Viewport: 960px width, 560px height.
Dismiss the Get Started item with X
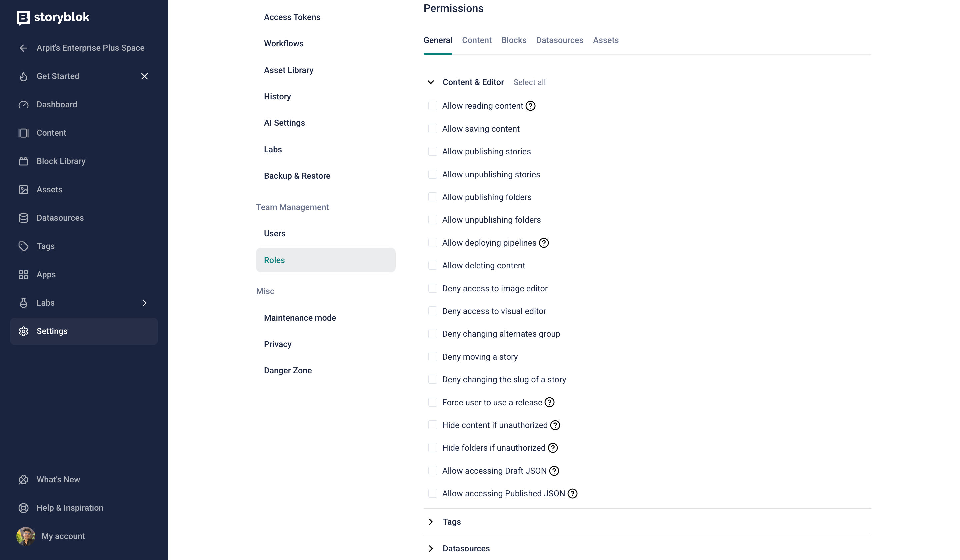(x=144, y=76)
